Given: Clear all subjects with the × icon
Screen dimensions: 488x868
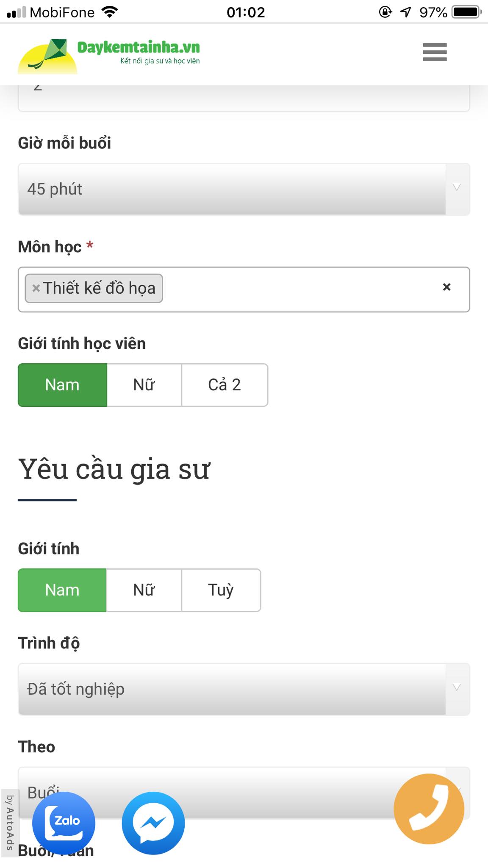Looking at the screenshot, I should click(x=446, y=287).
